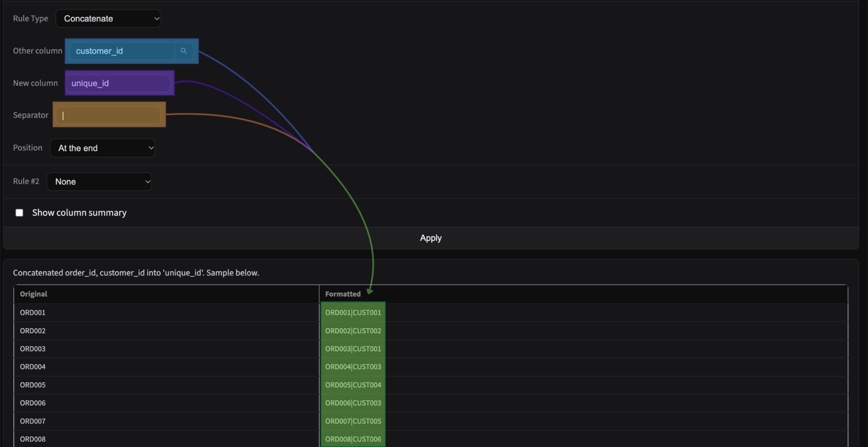Click the ORD006|CUST003 formatted cell

583,403
